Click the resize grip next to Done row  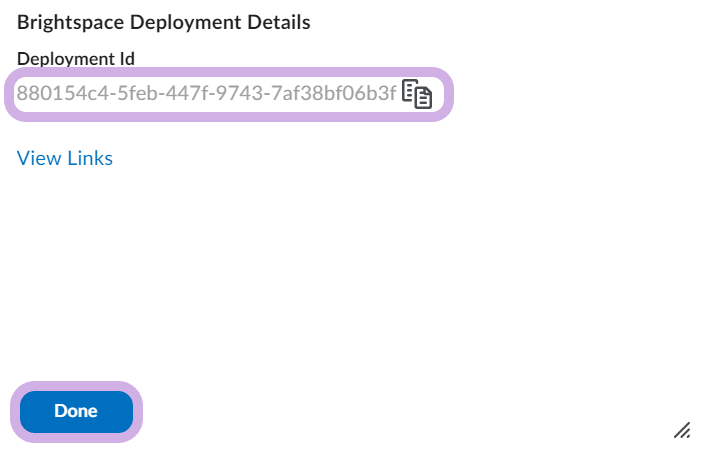[682, 430]
